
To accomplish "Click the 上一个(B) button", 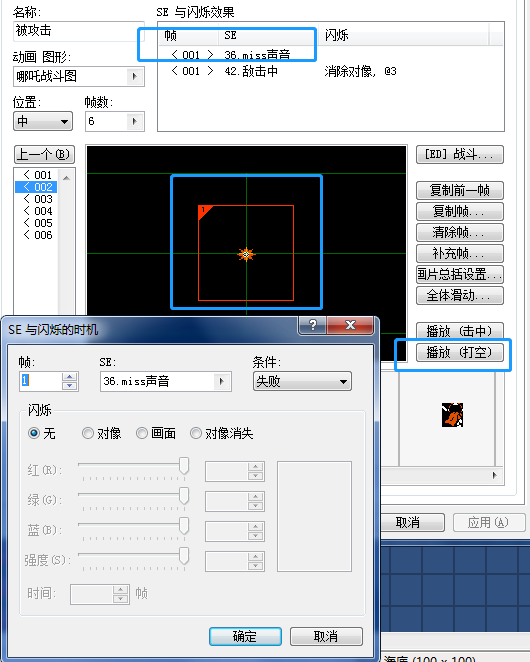I will click(x=44, y=155).
